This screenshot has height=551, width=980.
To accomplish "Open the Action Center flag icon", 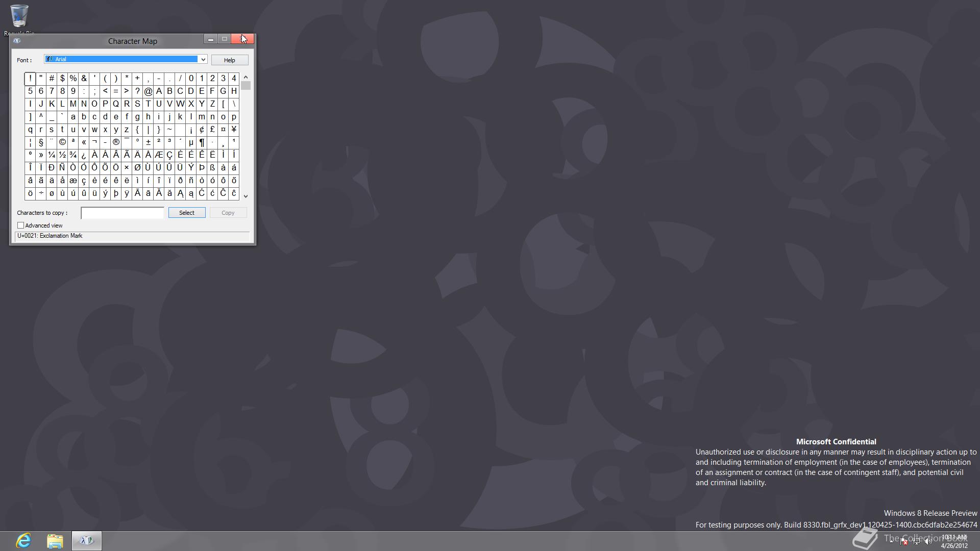I will point(904,542).
